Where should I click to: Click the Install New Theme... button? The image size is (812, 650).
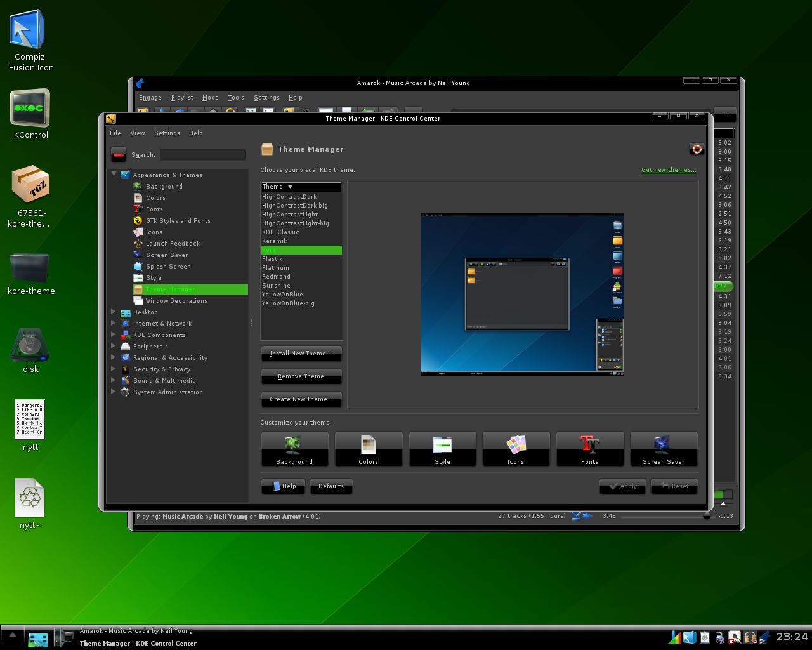point(301,354)
